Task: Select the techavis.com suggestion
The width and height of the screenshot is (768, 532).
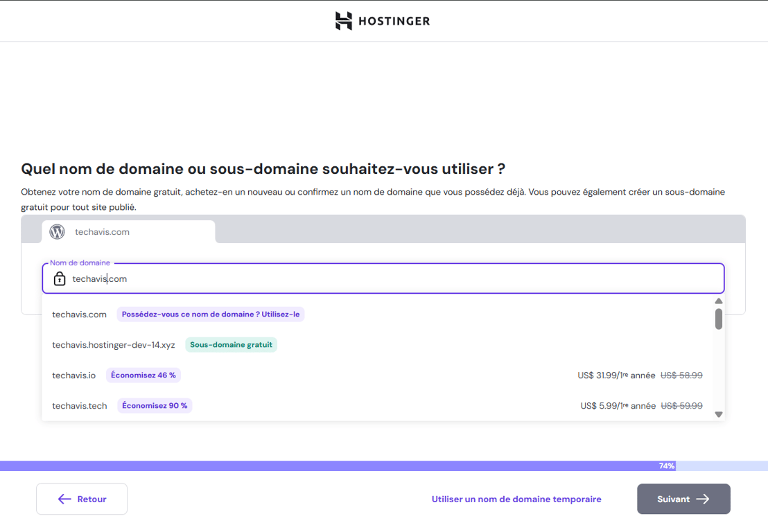Action: coord(79,314)
